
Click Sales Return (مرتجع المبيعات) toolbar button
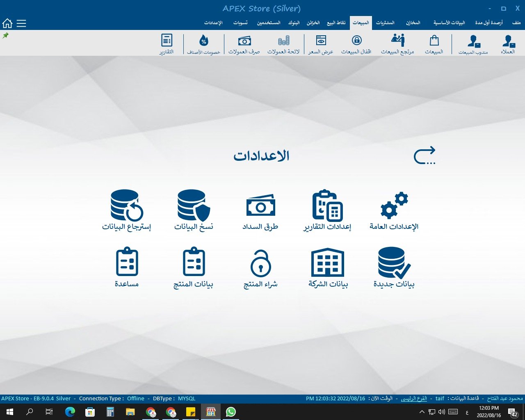(397, 44)
